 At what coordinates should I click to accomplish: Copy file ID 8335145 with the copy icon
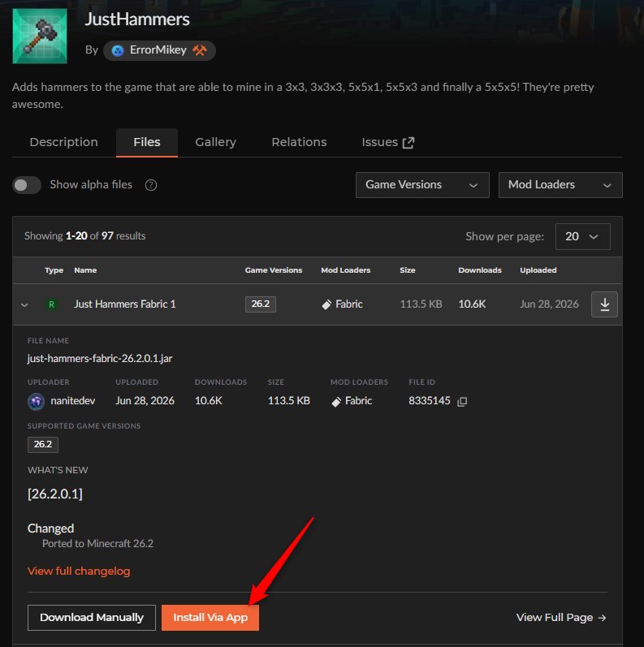point(462,402)
